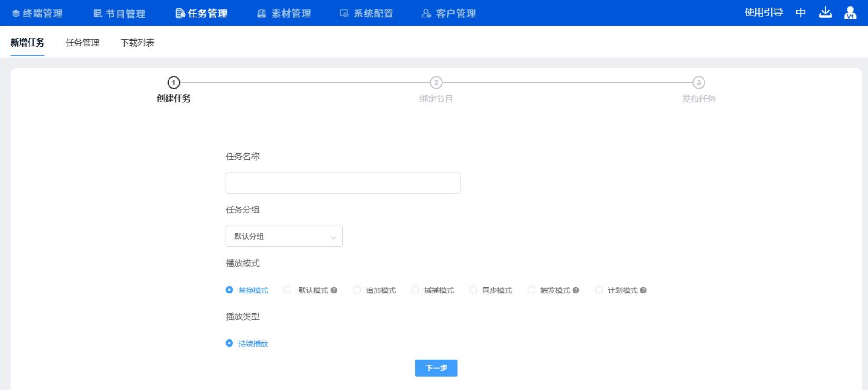Select the 追加模式 radio button
Image resolution: width=868 pixels, height=390 pixels.
click(x=357, y=290)
